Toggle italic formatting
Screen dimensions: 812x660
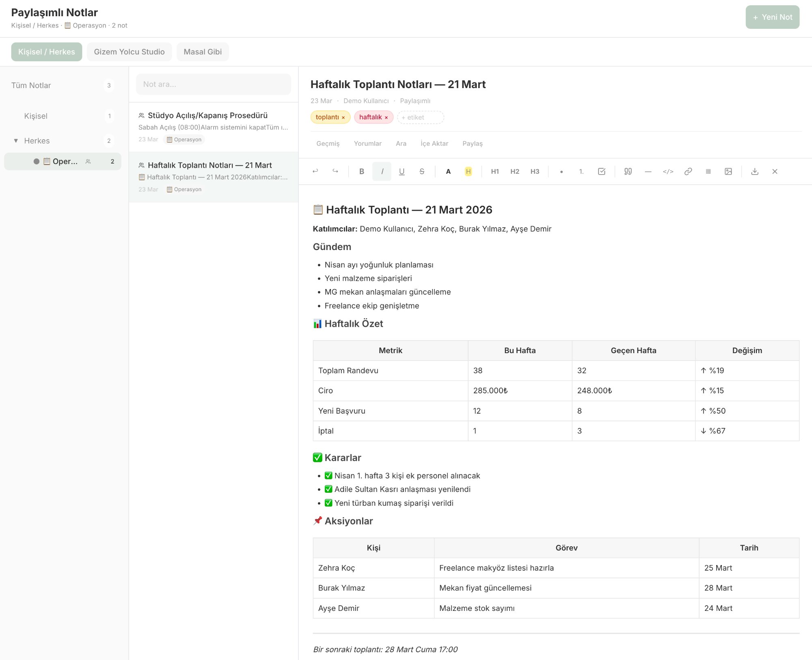[382, 171]
